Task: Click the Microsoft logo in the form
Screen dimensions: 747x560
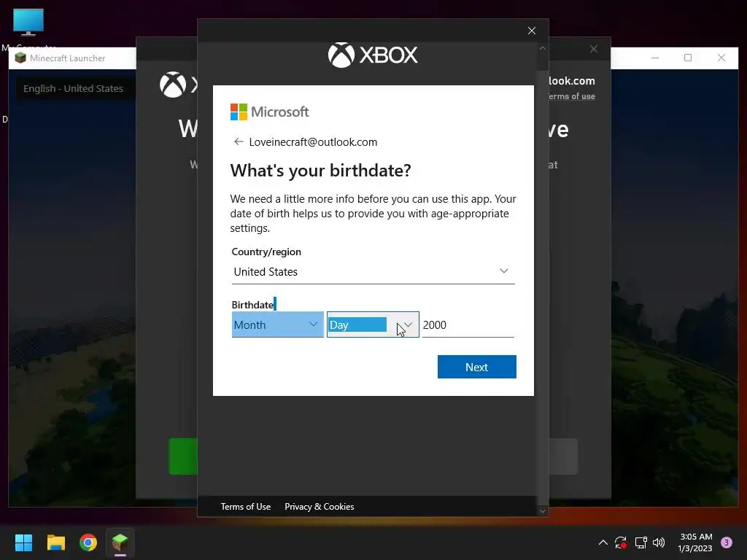Action: pos(270,112)
